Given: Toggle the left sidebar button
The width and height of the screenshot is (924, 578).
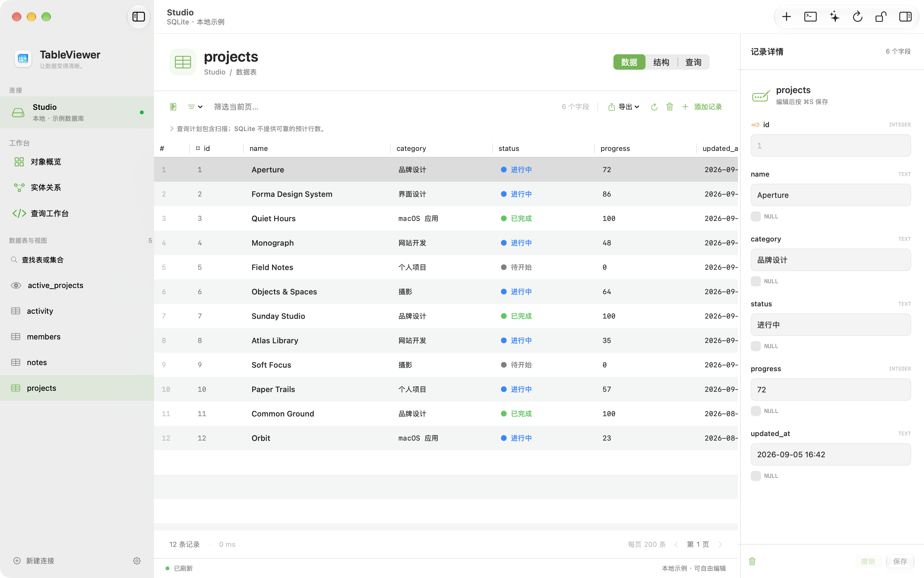Looking at the screenshot, I should (138, 17).
